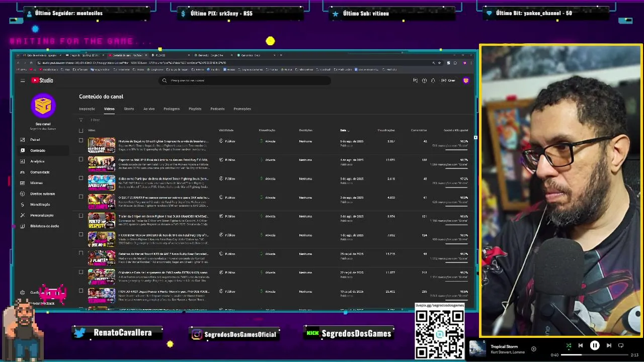The width and height of the screenshot is (644, 362).
Task: Select the Marvel Tokon beta video checkbox
Action: [81, 178]
